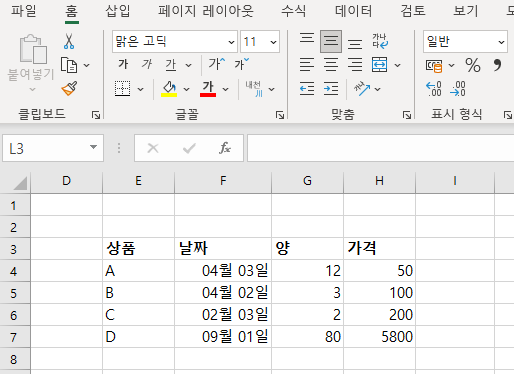Click the Cut scissors icon
The height and width of the screenshot is (374, 514).
[x=69, y=41]
